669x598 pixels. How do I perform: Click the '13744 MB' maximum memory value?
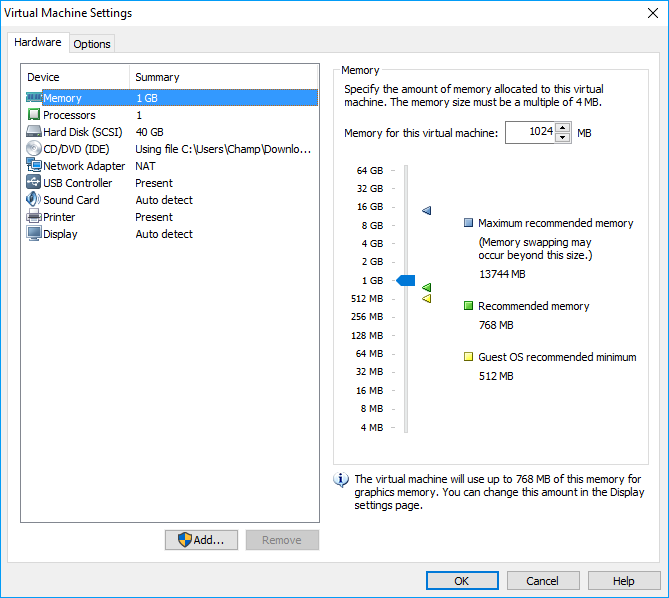point(502,274)
